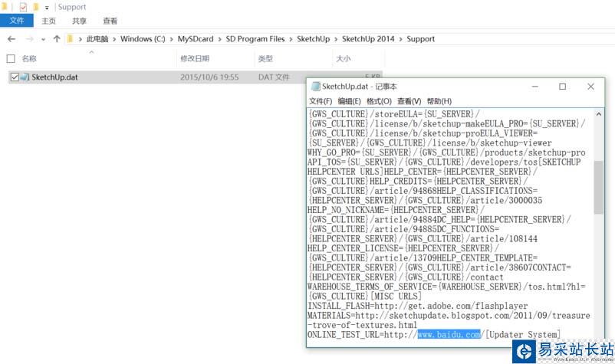This screenshot has width=615, height=364.
Task: Open Notepad 编辑(E) menu
Action: pyautogui.click(x=349, y=101)
